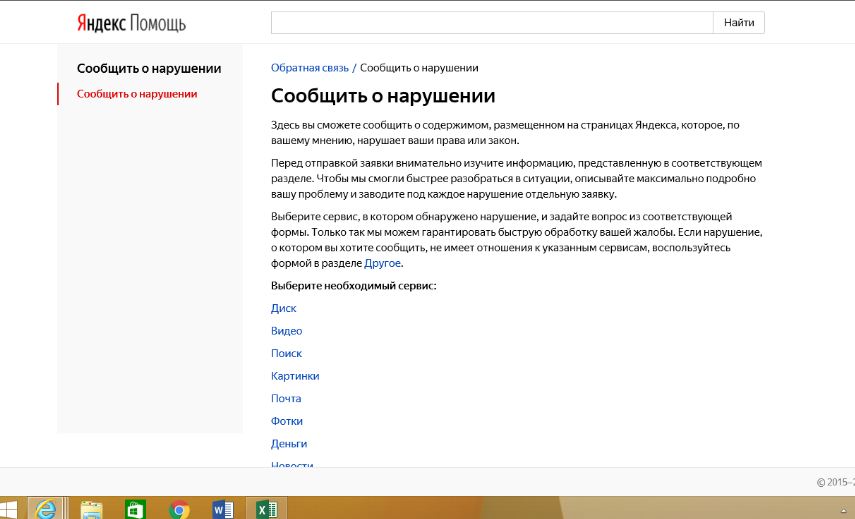The height and width of the screenshot is (519, 855).
Task: Select Сообщить о нарушении sidebar item
Action: 137,94
